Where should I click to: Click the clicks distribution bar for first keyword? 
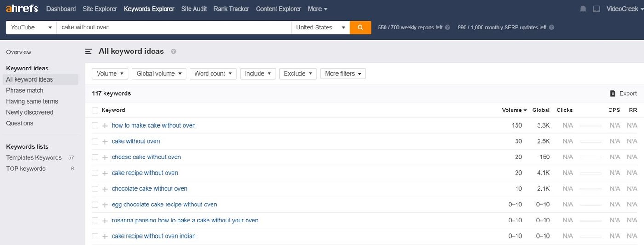[590, 126]
